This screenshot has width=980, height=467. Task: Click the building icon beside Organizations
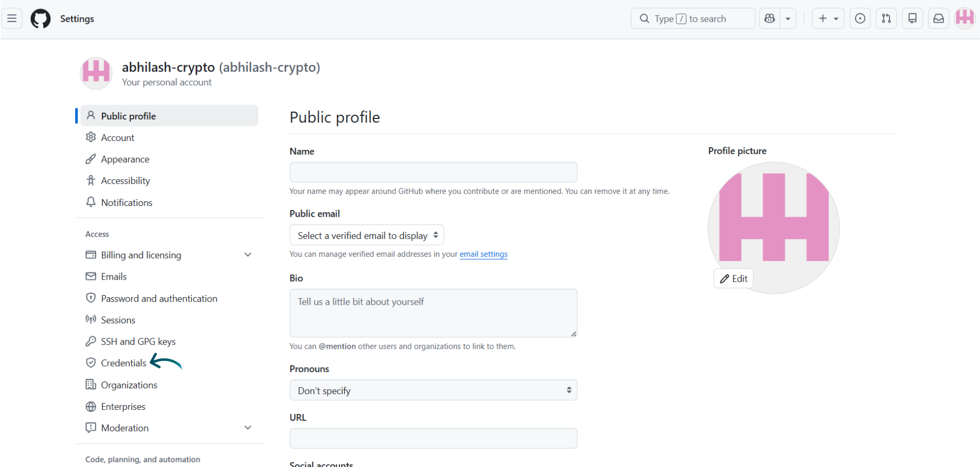click(x=91, y=384)
